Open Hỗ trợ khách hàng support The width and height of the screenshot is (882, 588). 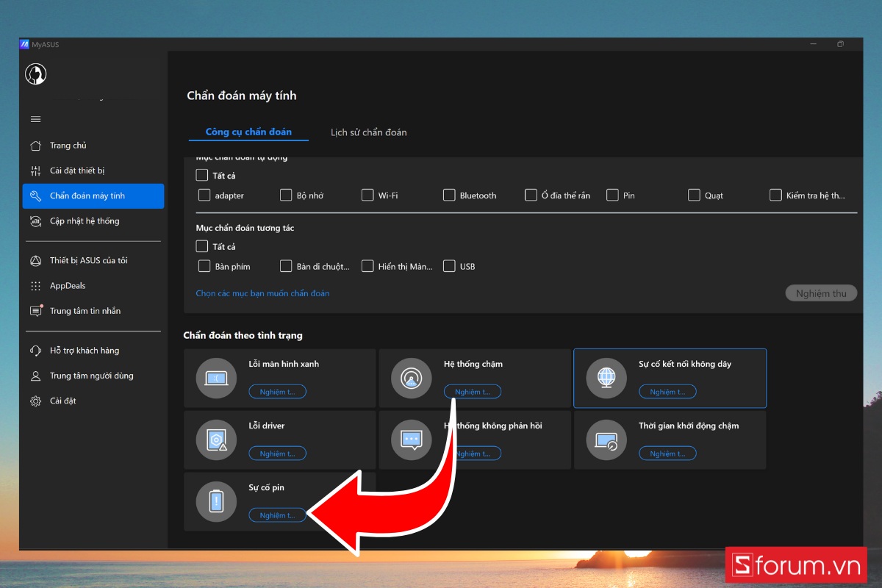pyautogui.click(x=84, y=351)
